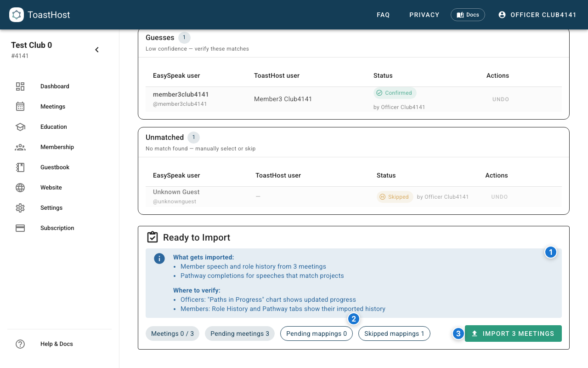Switch to the FAQ page
This screenshot has width=588, height=368.
[x=383, y=14]
